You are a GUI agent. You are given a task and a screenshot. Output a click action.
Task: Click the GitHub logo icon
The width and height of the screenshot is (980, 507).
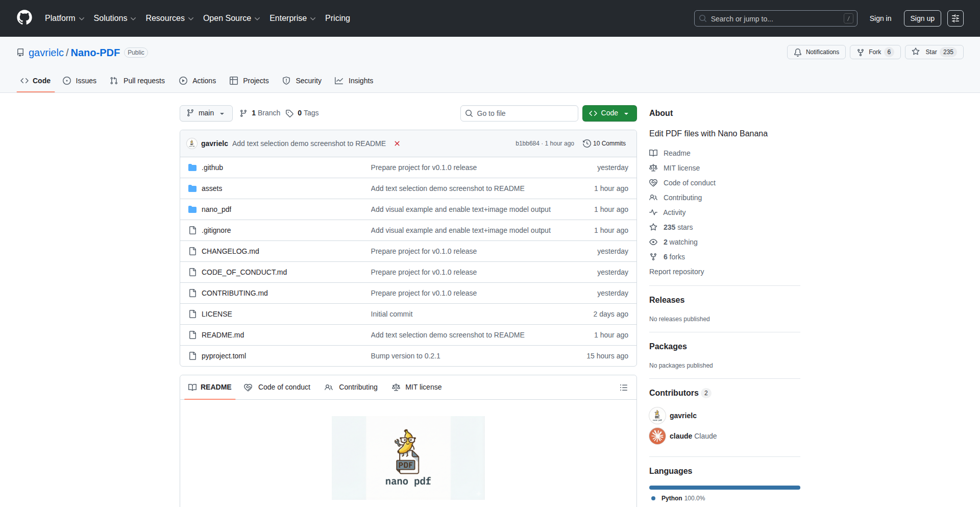click(x=24, y=18)
